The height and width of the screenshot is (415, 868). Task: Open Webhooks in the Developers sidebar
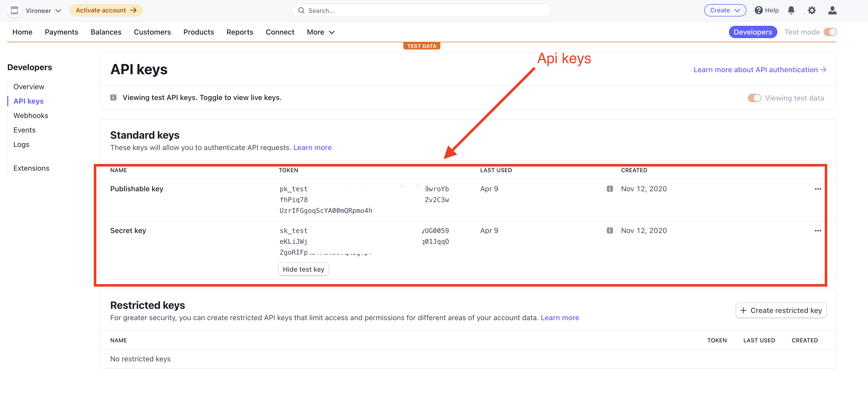pos(31,116)
